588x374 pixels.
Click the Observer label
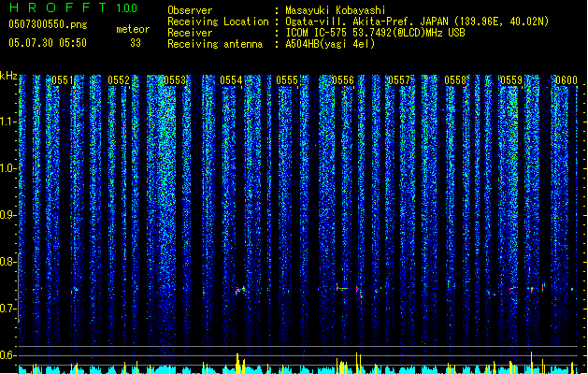(190, 10)
